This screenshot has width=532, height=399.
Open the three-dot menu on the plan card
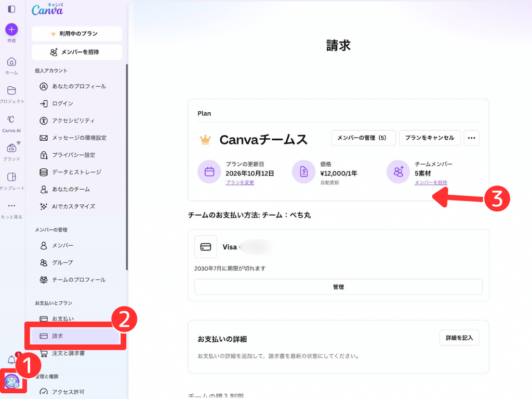[x=471, y=138]
